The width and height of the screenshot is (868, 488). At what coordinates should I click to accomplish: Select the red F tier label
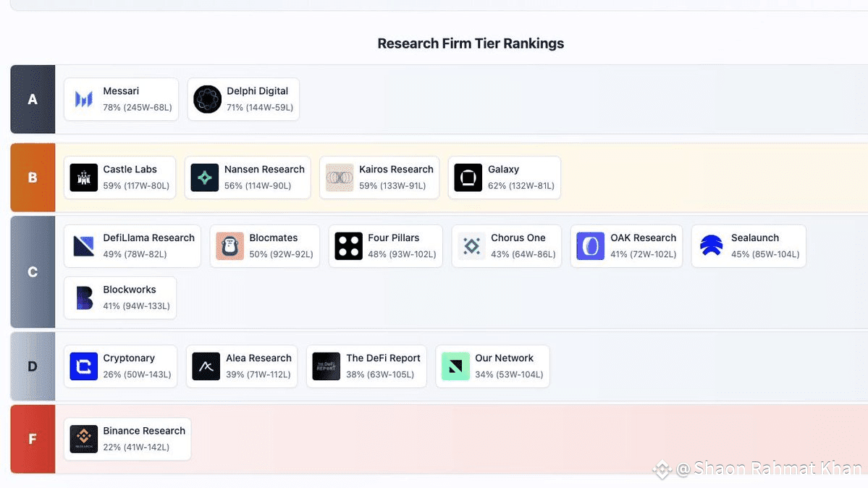(x=33, y=439)
